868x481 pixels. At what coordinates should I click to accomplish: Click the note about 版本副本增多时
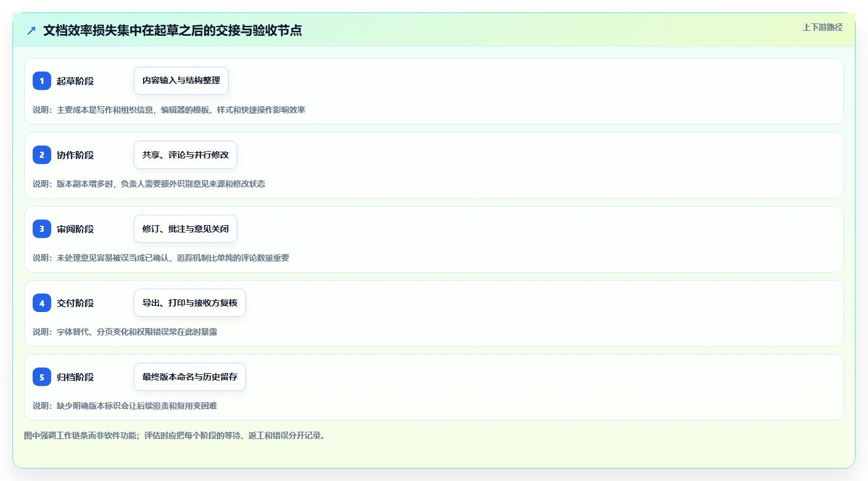pyautogui.click(x=149, y=184)
